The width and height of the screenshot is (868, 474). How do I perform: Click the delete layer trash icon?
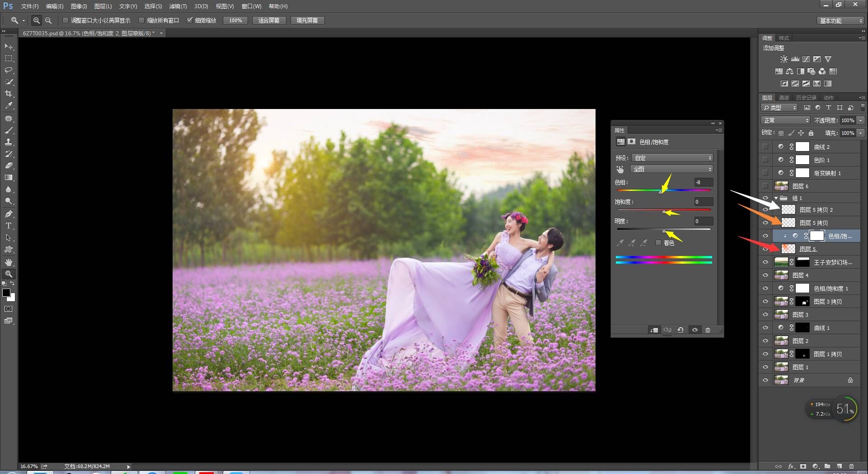(851, 466)
